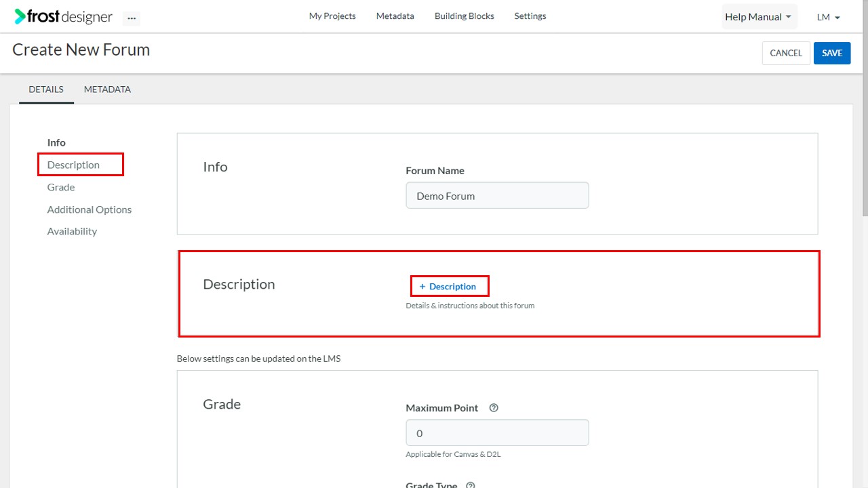
Task: Click the CANCEL button
Action: [x=786, y=53]
